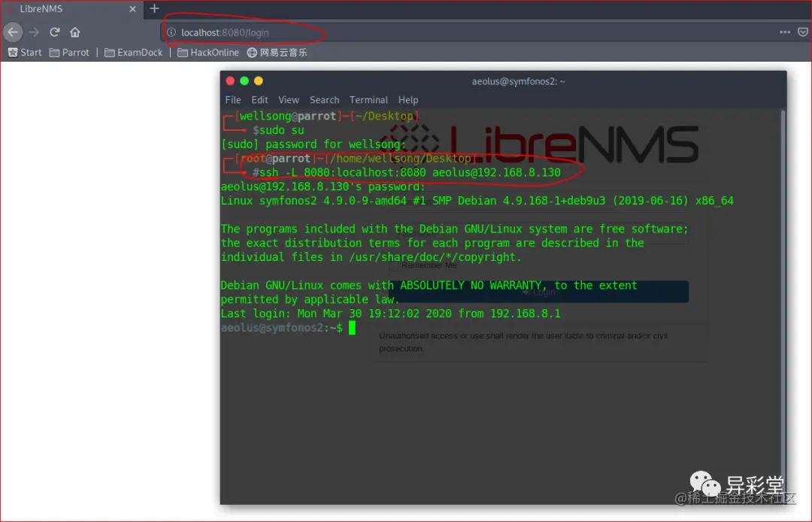The width and height of the screenshot is (812, 522).
Task: Click the 'Linux symfonos2 4.9.0-9-amd64' line
Action: tap(477, 200)
